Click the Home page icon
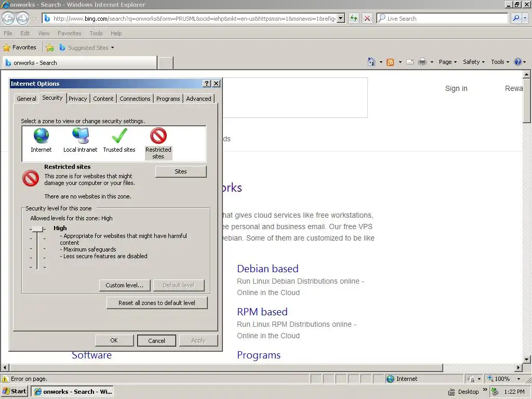The width and height of the screenshot is (532, 399). 371,62
